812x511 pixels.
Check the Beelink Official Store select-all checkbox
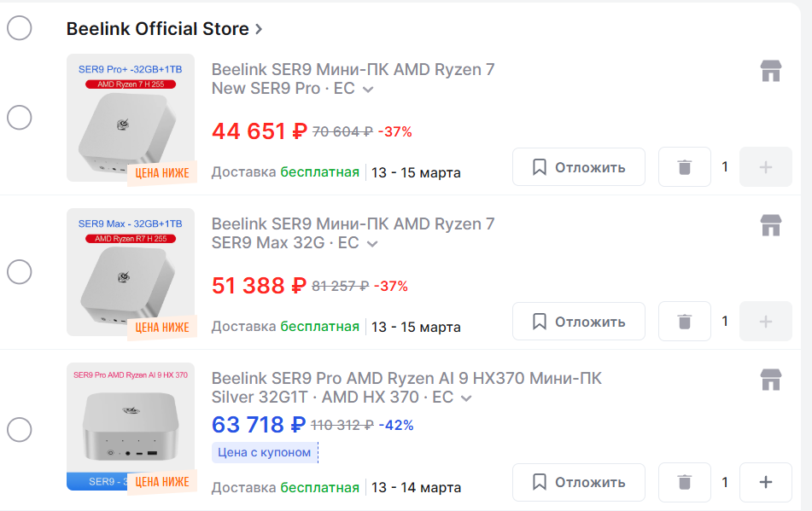(19, 27)
